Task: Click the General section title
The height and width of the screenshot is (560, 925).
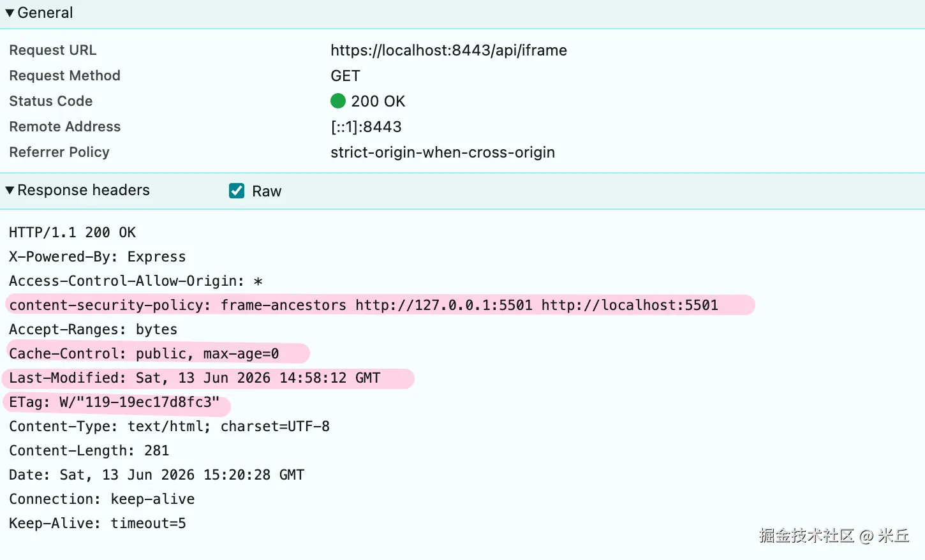Action: tap(45, 13)
